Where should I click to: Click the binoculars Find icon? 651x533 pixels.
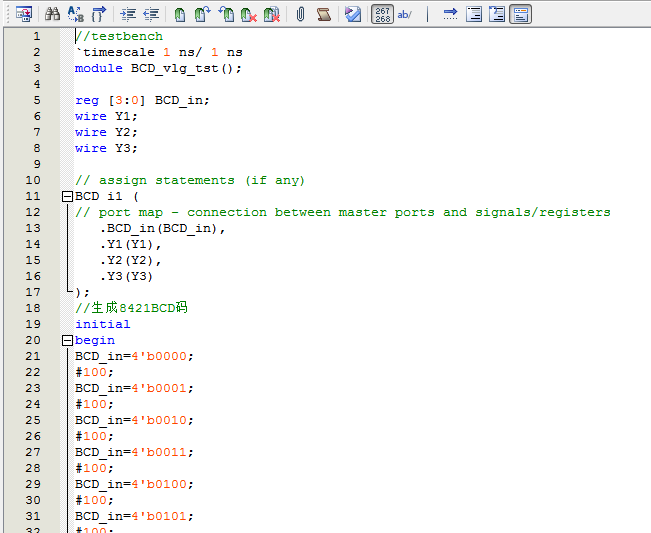[52, 14]
